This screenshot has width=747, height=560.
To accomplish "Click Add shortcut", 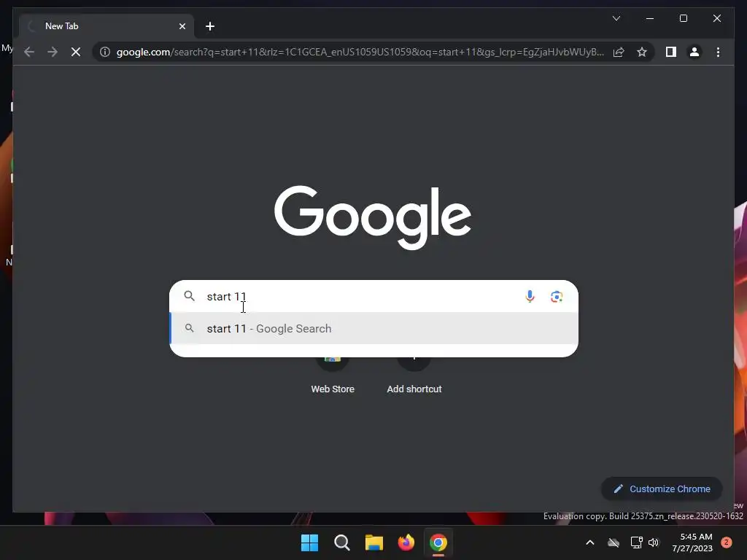I will click(x=414, y=376).
